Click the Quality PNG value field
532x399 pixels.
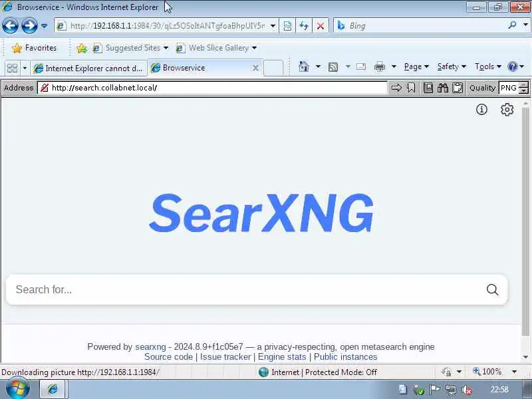pos(509,88)
